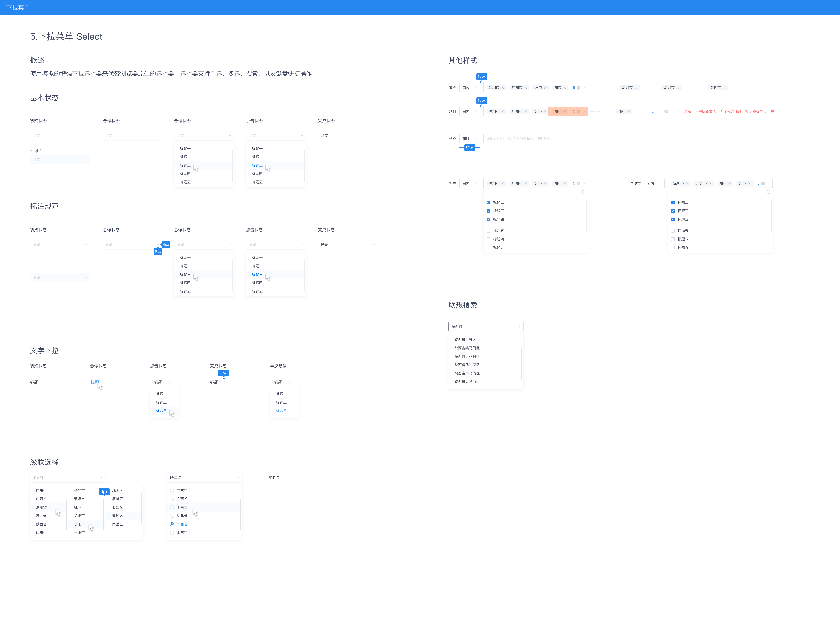Uncheck 标题三 in the 工作城市 checkbox list
The image size is (840, 637).
click(x=673, y=211)
